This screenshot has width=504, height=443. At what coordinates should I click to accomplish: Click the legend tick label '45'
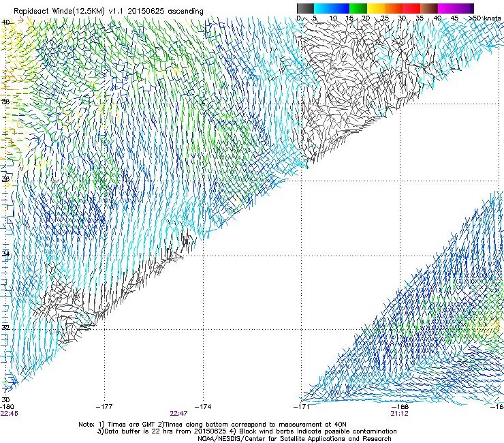[x=454, y=18]
